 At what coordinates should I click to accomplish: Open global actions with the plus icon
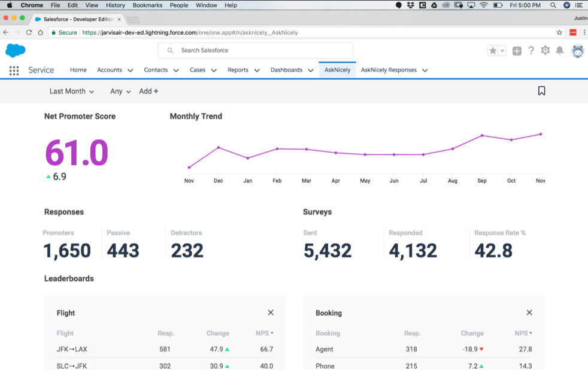pyautogui.click(x=517, y=51)
